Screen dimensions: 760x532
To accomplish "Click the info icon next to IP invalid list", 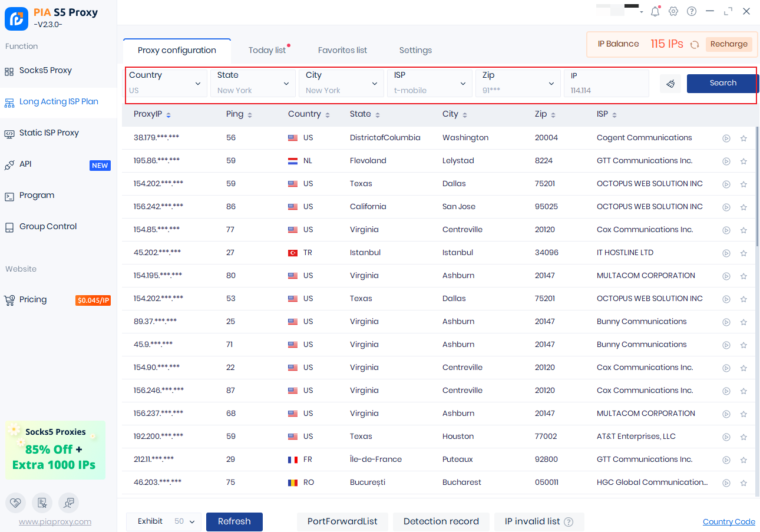I will (x=569, y=522).
